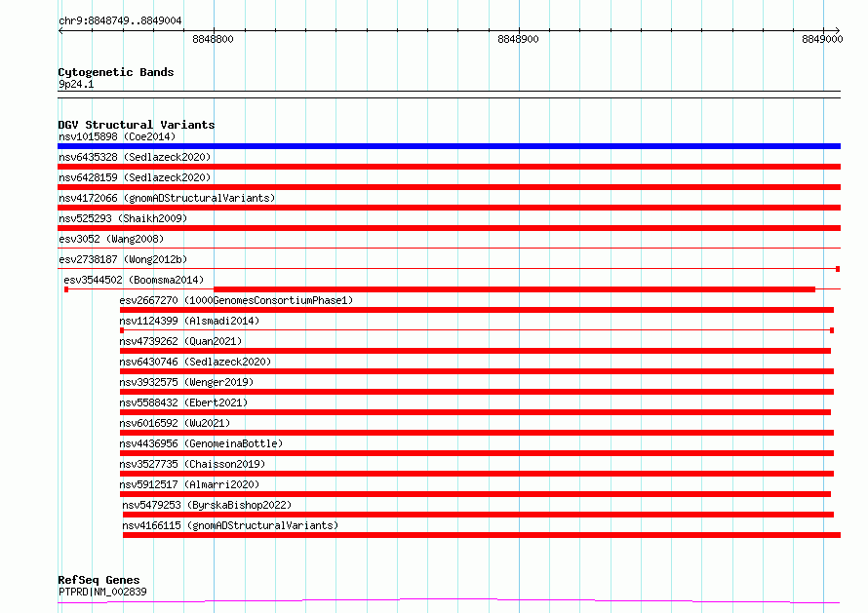
Task: Select nsv1124399 (Alsmadi2014) variant label
Action: pos(189,321)
